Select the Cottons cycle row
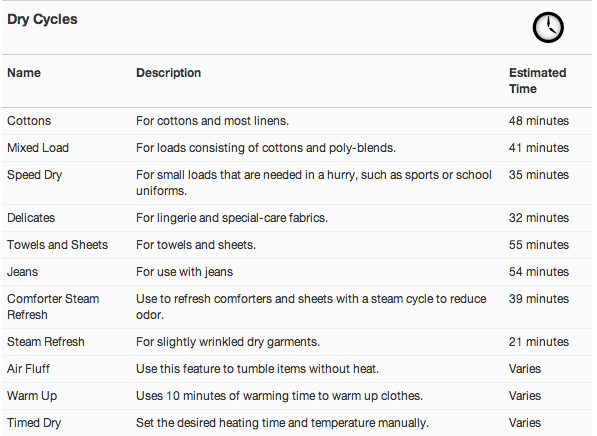This screenshot has height=436, width=597. 297,121
